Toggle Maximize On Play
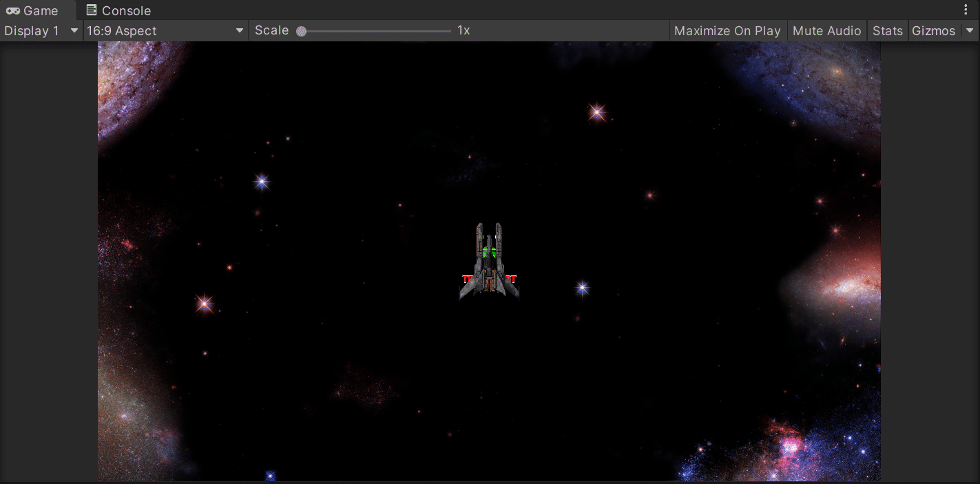This screenshot has width=980, height=484. tap(727, 30)
